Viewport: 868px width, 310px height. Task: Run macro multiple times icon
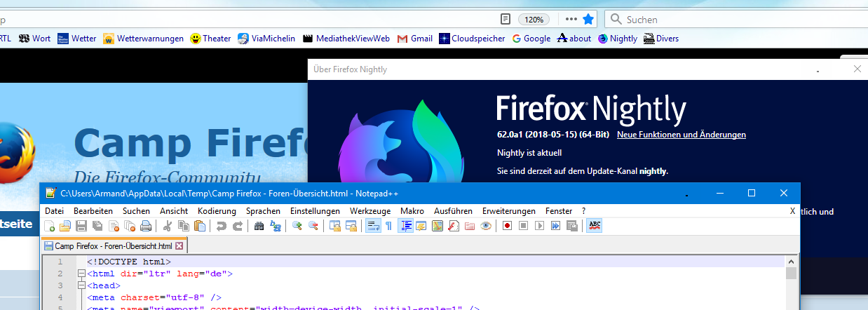[555, 226]
